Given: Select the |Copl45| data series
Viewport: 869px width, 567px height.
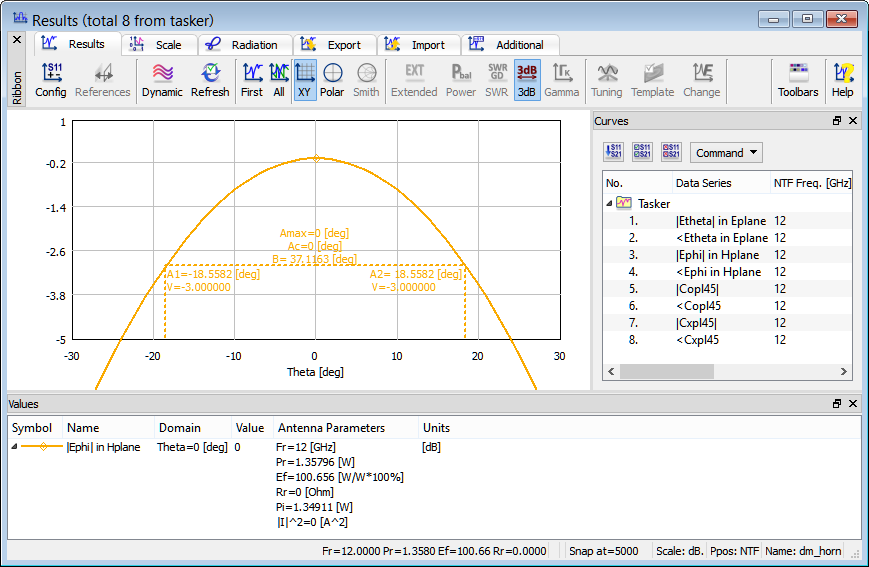Looking at the screenshot, I should click(698, 289).
